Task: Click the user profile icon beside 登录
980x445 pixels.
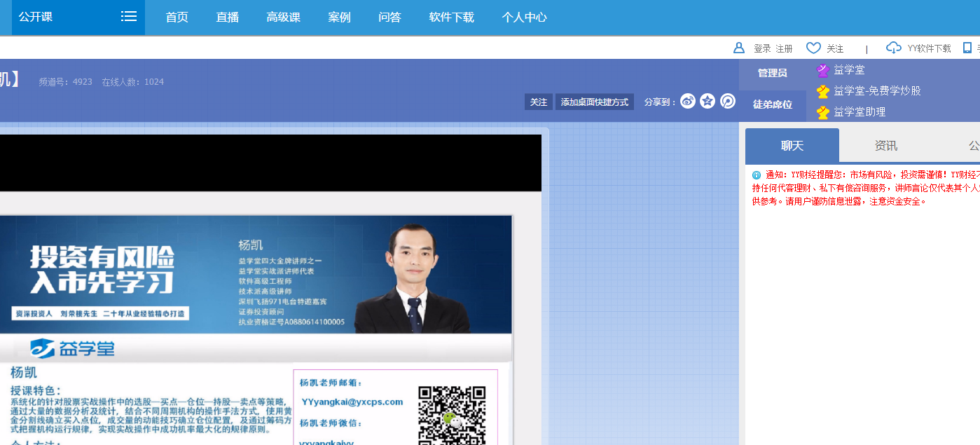Action: click(x=739, y=48)
